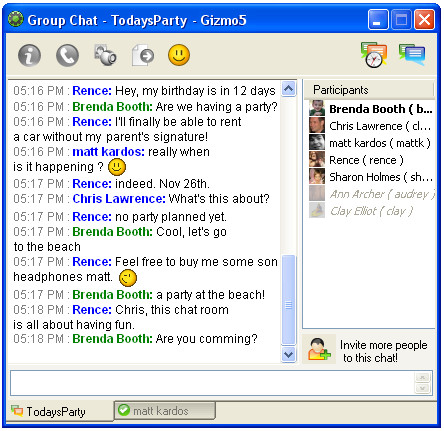Image resolution: width=444 pixels, height=431 pixels.
Task: Click the chat scrollbar up arrow
Action: 289,89
